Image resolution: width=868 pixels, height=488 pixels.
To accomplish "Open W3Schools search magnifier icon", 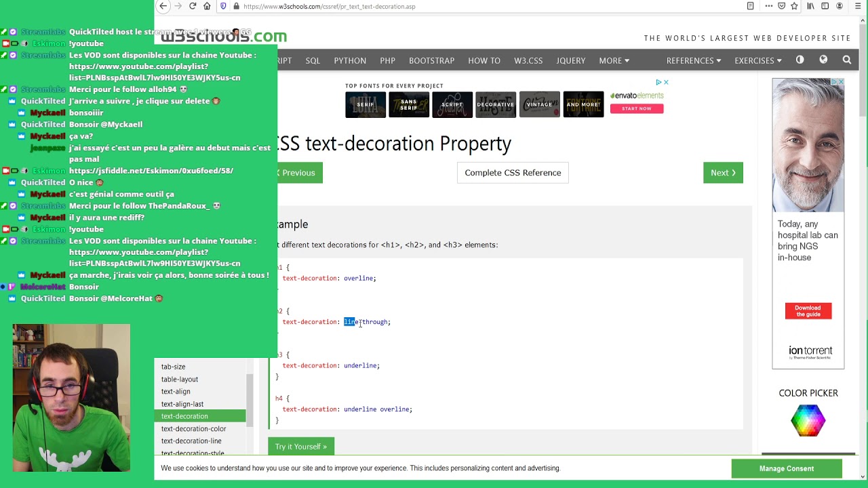I will click(847, 60).
